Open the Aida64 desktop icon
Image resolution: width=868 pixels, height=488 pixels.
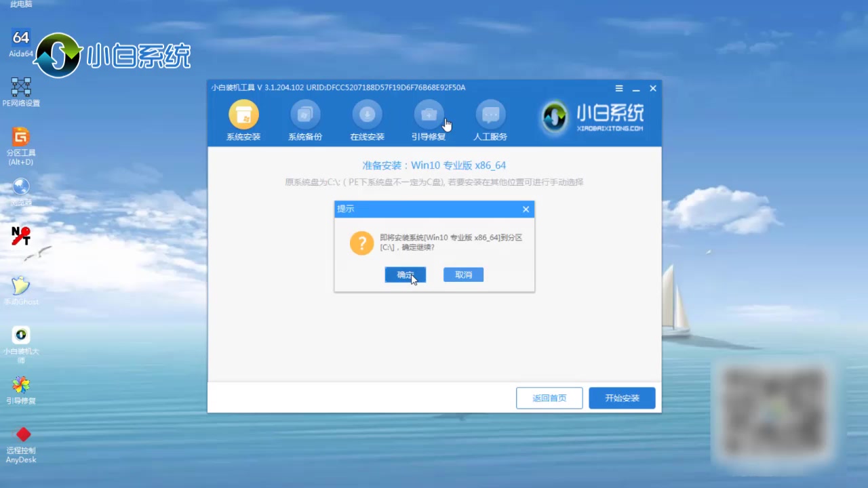point(21,43)
